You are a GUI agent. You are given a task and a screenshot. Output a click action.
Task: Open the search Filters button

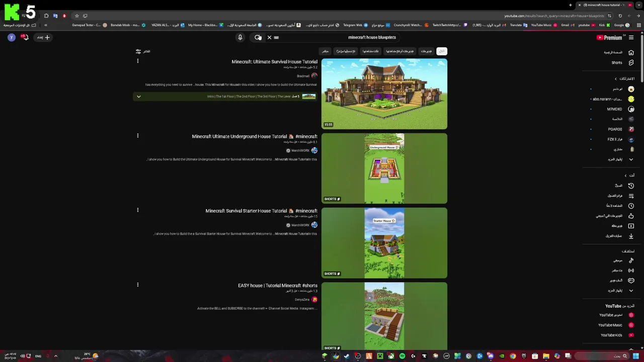point(143,51)
